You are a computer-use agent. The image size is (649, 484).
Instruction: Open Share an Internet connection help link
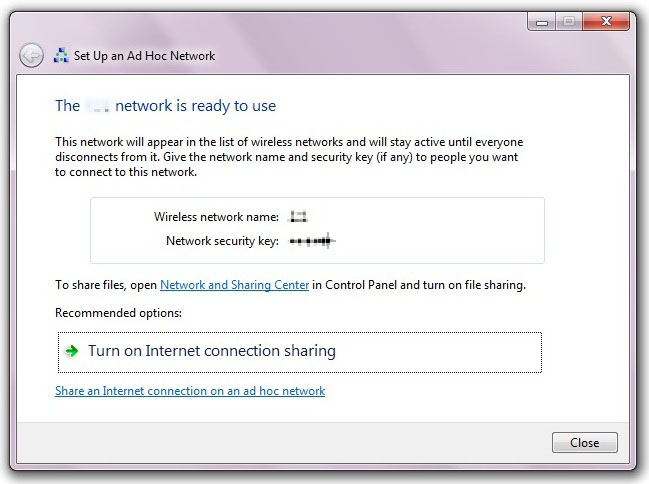[190, 391]
